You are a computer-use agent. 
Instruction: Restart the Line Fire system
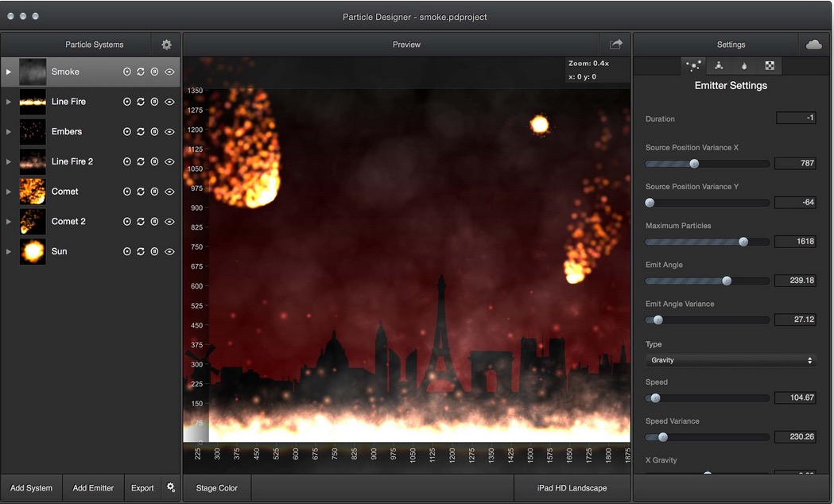point(141,102)
